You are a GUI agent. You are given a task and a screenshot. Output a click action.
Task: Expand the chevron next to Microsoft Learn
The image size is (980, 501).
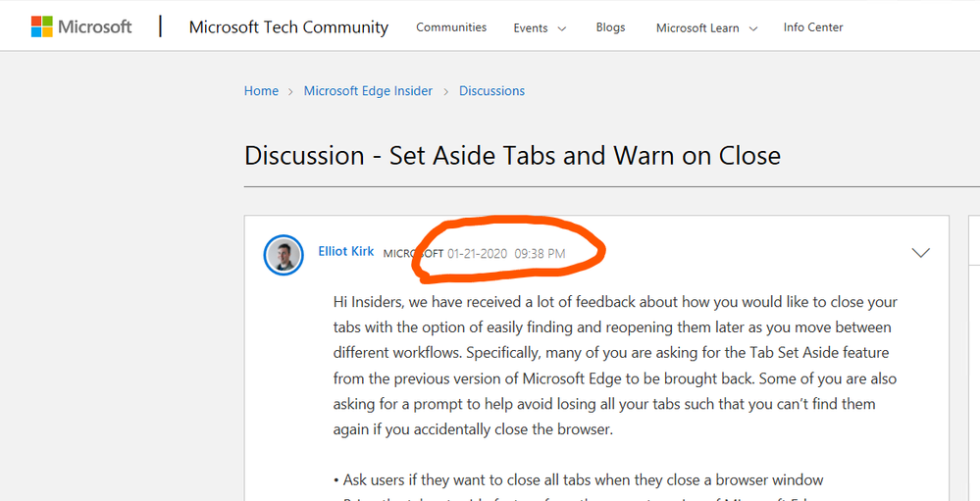coord(753,28)
